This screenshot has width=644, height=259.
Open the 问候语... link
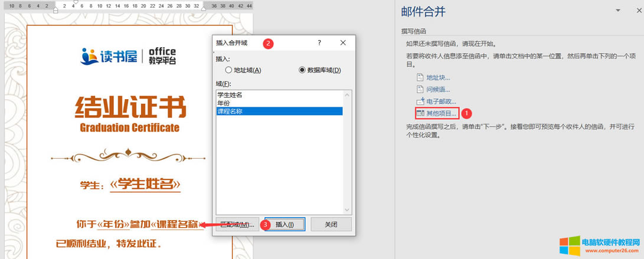(438, 90)
